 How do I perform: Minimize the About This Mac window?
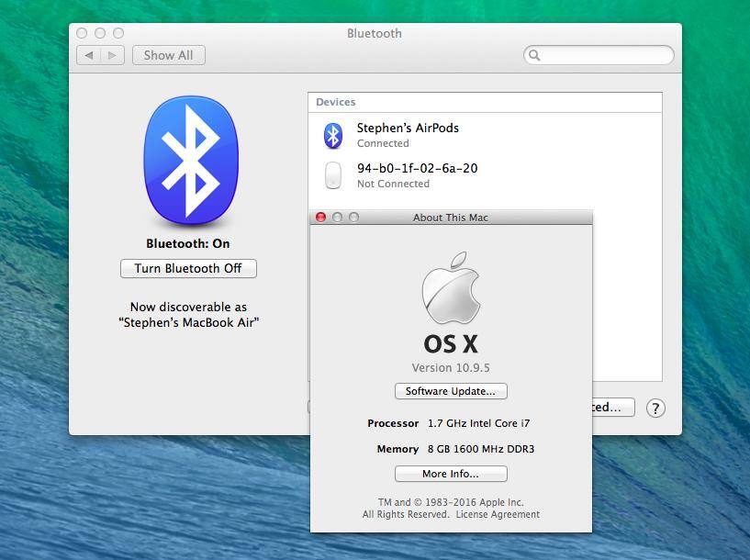(338, 218)
